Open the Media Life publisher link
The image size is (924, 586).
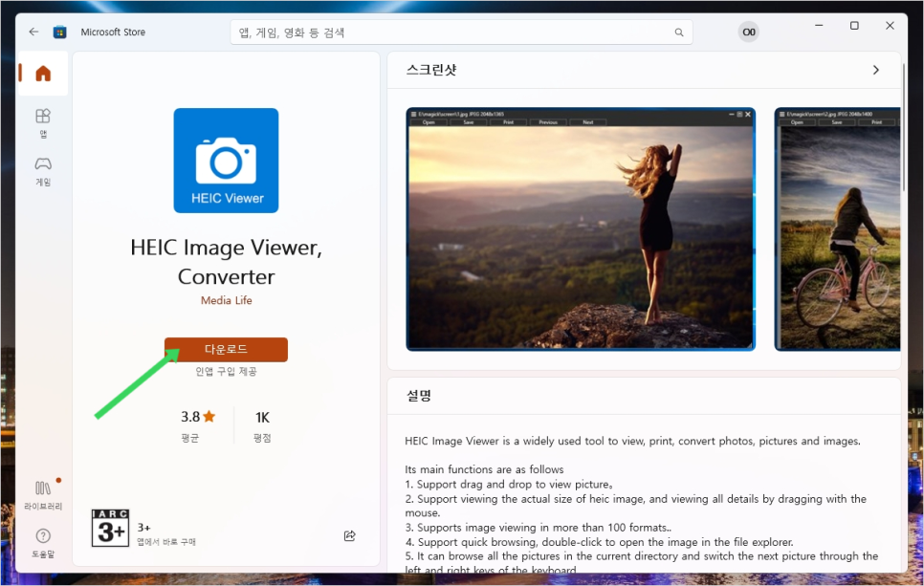point(227,300)
